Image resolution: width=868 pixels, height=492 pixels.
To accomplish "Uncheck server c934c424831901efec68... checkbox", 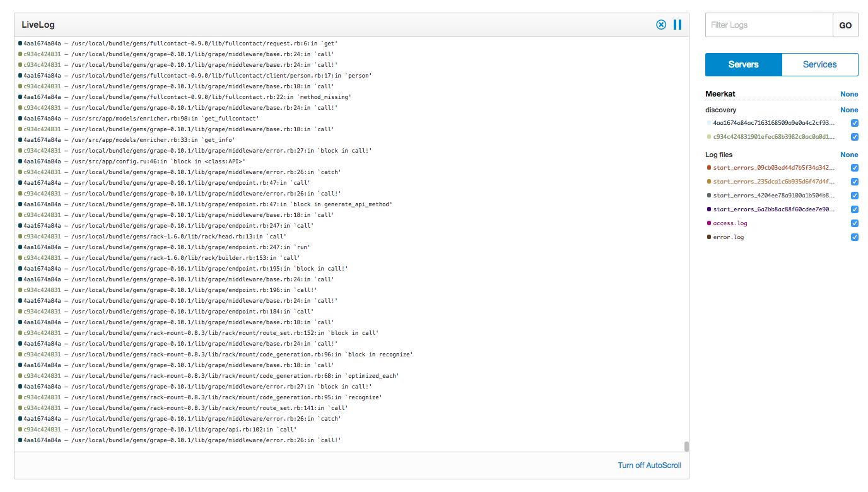I will tap(855, 137).
